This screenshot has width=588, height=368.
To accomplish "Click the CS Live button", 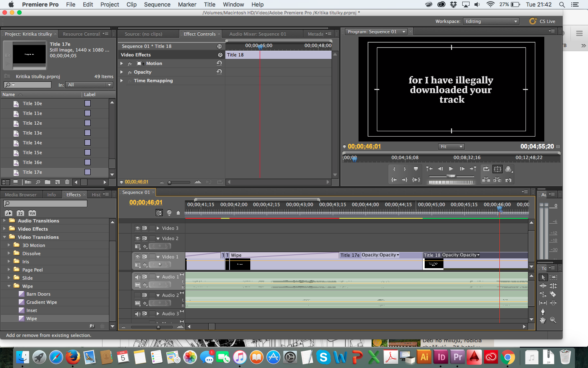I will (x=542, y=21).
